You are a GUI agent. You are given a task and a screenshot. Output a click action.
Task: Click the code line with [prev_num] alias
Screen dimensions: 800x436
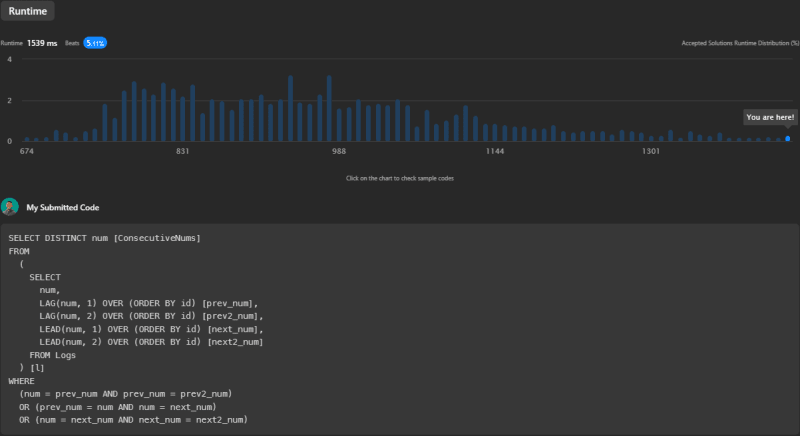click(x=148, y=303)
